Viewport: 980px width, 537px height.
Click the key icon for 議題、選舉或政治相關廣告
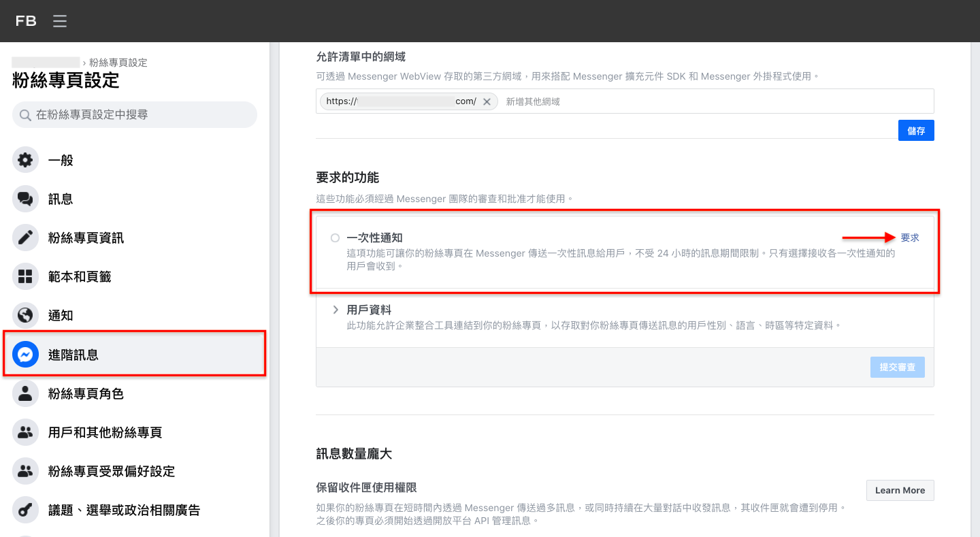25,510
